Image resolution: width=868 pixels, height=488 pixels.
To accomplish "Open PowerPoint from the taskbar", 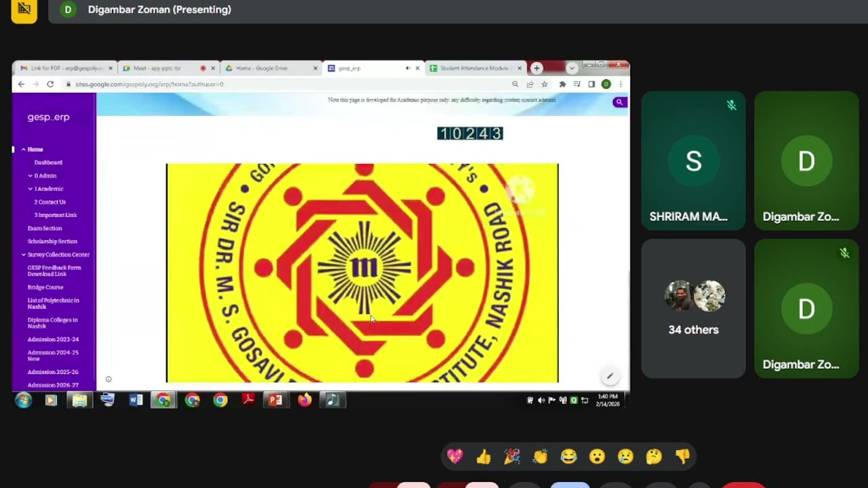I will coord(275,400).
